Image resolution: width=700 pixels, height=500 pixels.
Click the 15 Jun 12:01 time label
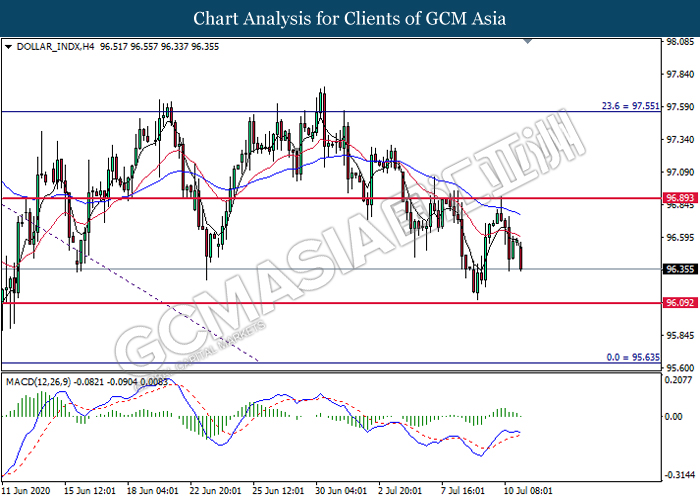pos(90,491)
